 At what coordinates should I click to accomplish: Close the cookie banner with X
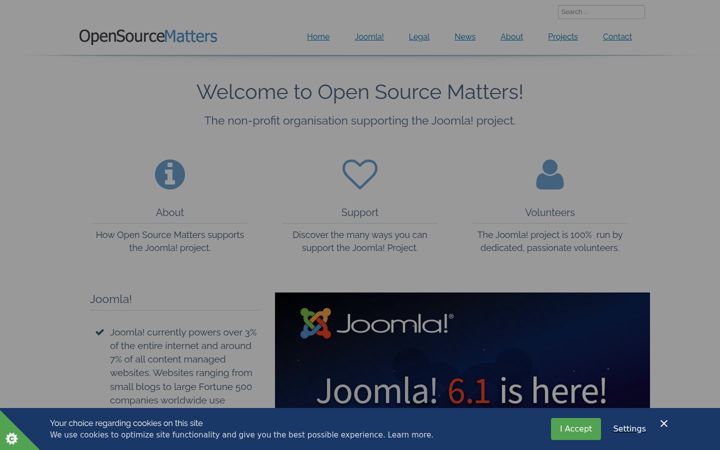(664, 423)
